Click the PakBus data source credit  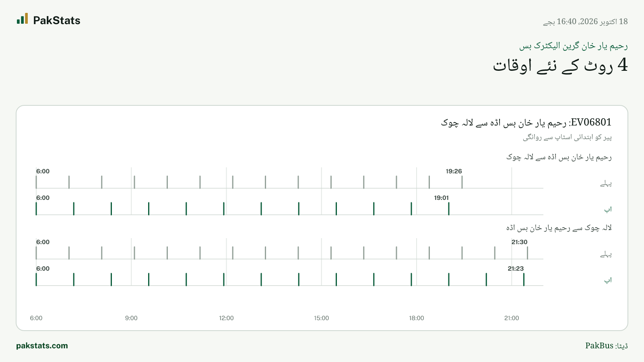[x=607, y=346]
